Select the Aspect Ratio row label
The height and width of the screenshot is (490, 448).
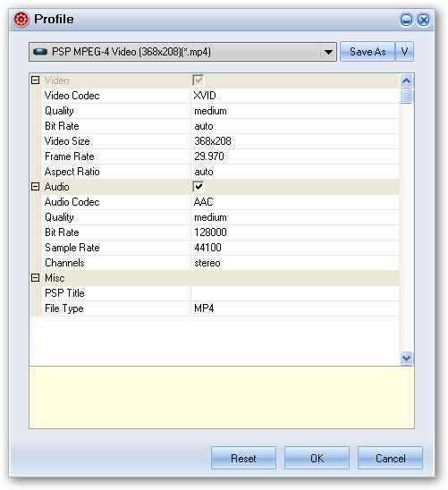click(x=72, y=172)
